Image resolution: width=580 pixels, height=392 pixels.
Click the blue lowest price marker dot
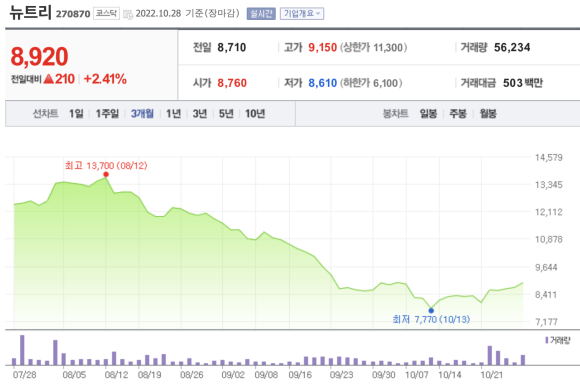(431, 311)
